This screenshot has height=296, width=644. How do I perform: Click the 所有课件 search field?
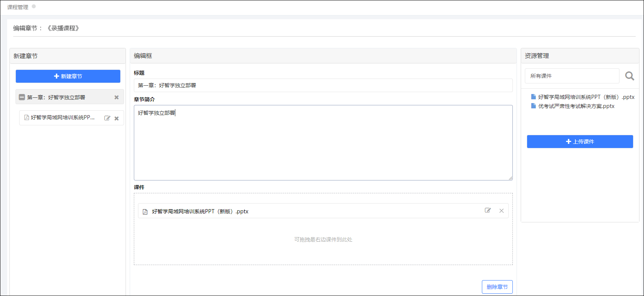(x=572, y=76)
